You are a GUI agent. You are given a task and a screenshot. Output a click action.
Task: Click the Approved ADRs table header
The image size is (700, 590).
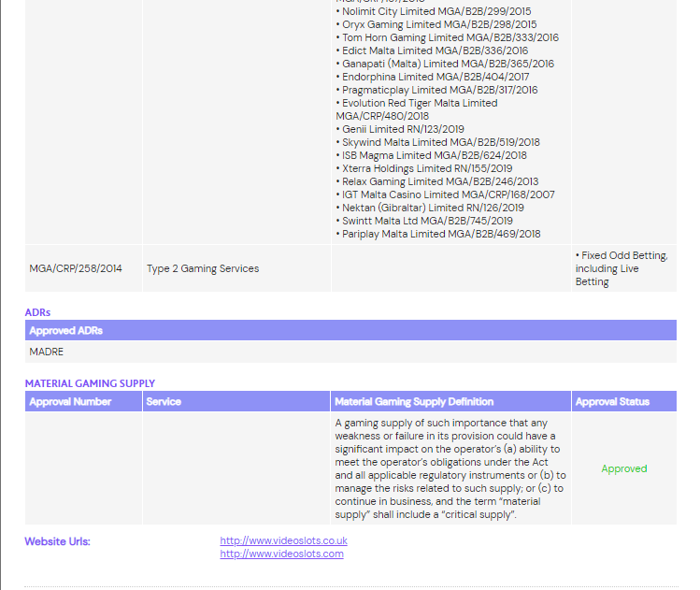(x=350, y=330)
